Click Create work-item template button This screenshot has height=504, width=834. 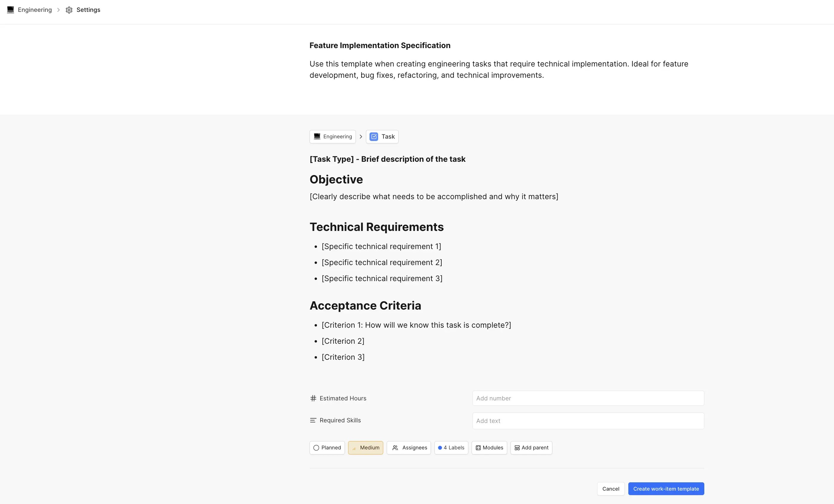(x=666, y=489)
